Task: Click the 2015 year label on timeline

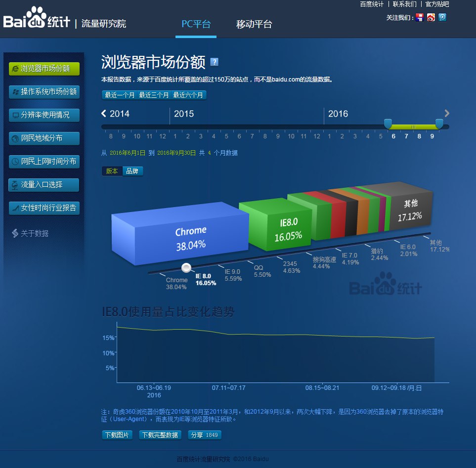Action: [184, 114]
